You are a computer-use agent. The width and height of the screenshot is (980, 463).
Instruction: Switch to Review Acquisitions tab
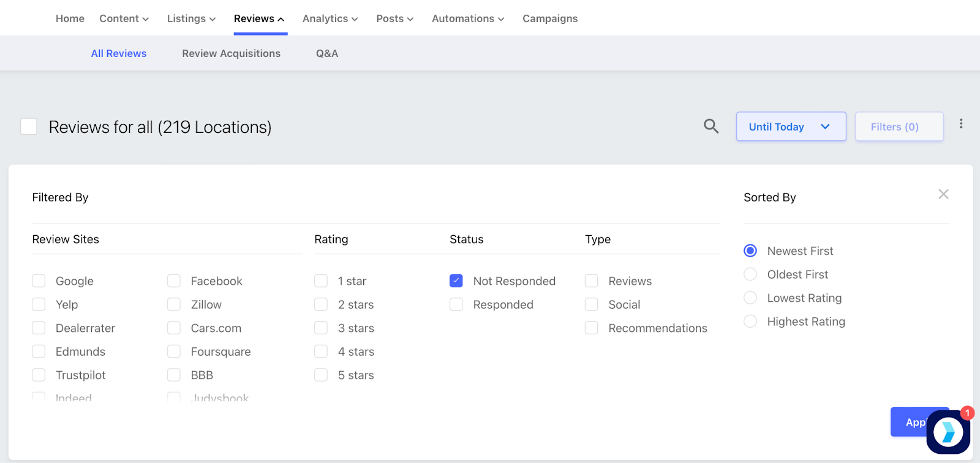[x=231, y=53]
